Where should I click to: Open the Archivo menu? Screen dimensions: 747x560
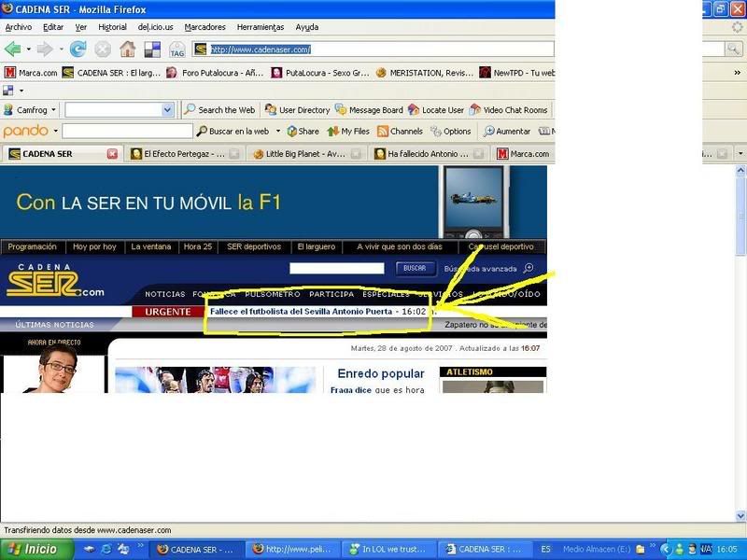pos(19,27)
